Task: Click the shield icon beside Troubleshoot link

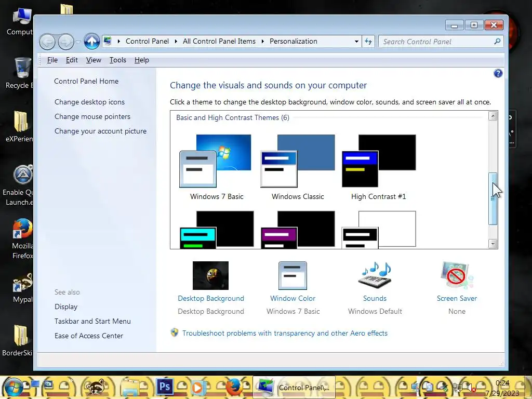Action: [175, 332]
